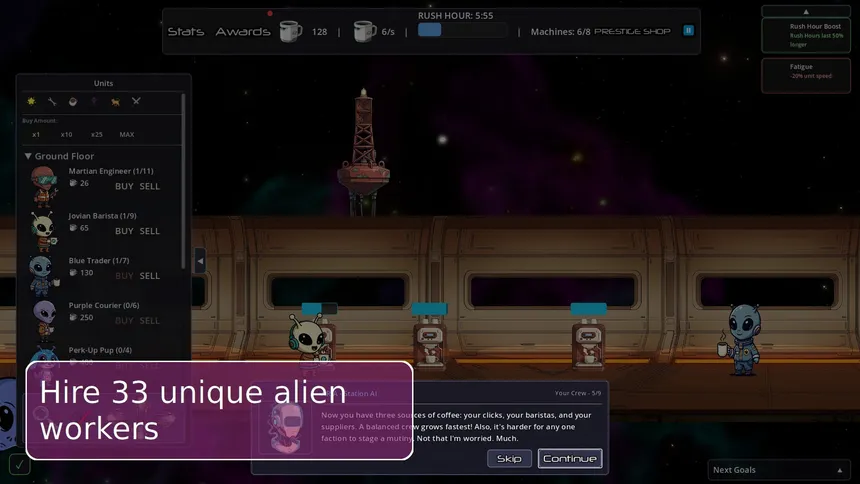860x484 pixels.
Task: Click progress bar above rightmost coffee machine
Action: click(x=589, y=309)
